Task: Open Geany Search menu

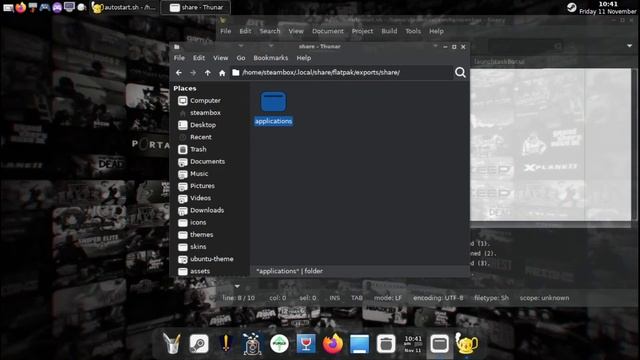Action: click(x=270, y=31)
